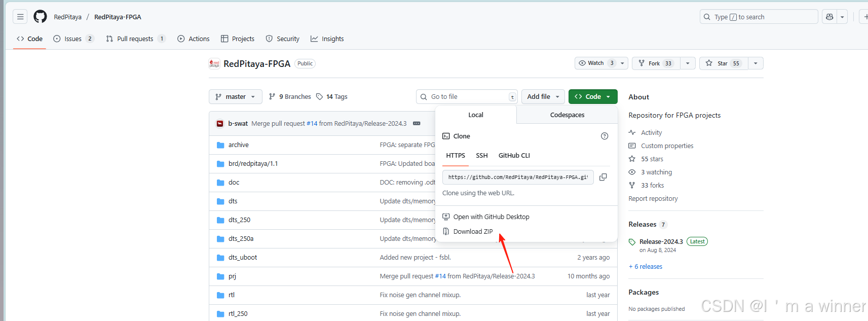Fork the repository with Fork button
This screenshot has height=321, width=868.
tap(656, 63)
